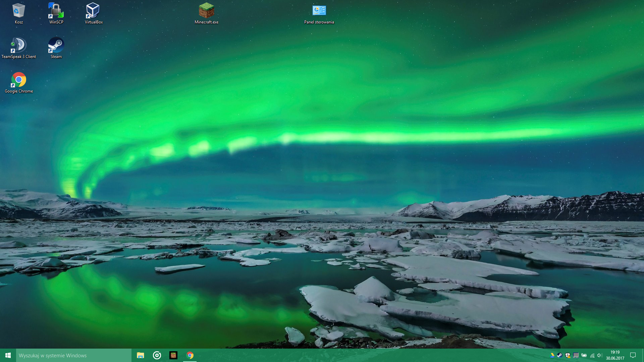
Task: Open the volume speaker control
Action: 600,355
